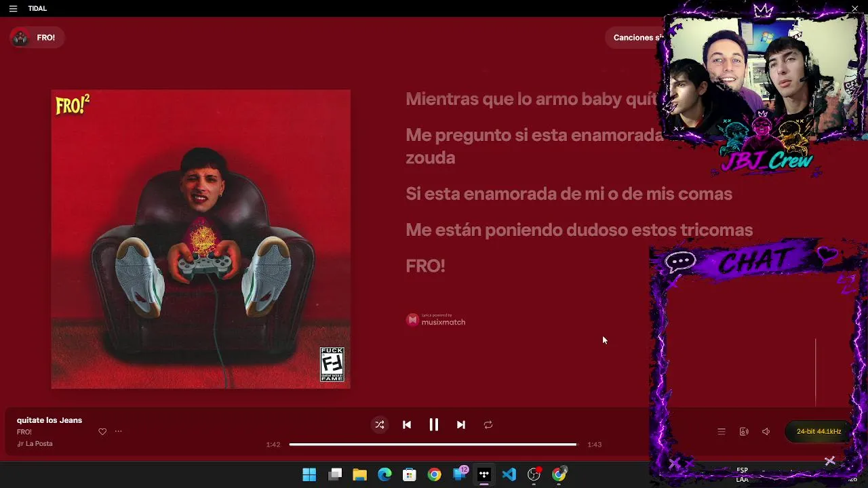Image resolution: width=868 pixels, height=488 pixels.
Task: Add quitate los Jeans to favorites
Action: (102, 432)
